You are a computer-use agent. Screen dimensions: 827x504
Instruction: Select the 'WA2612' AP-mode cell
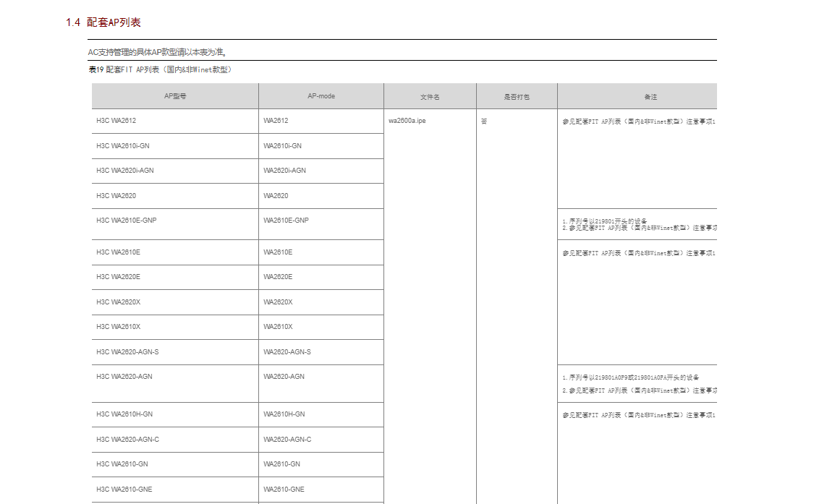click(x=321, y=121)
